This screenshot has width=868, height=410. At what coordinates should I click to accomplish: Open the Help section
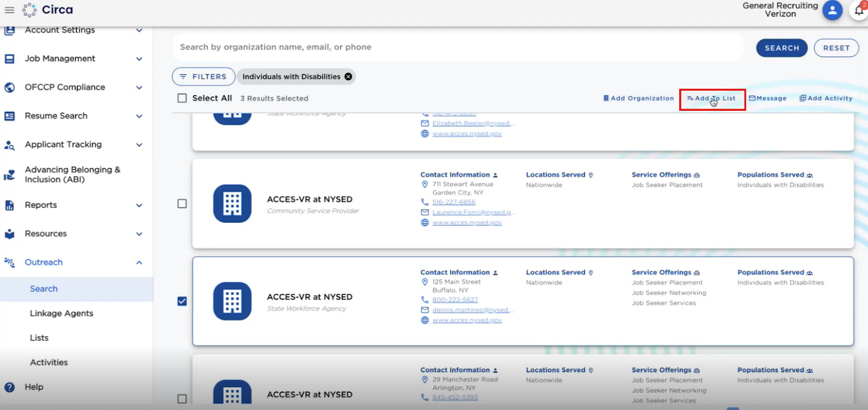[34, 387]
